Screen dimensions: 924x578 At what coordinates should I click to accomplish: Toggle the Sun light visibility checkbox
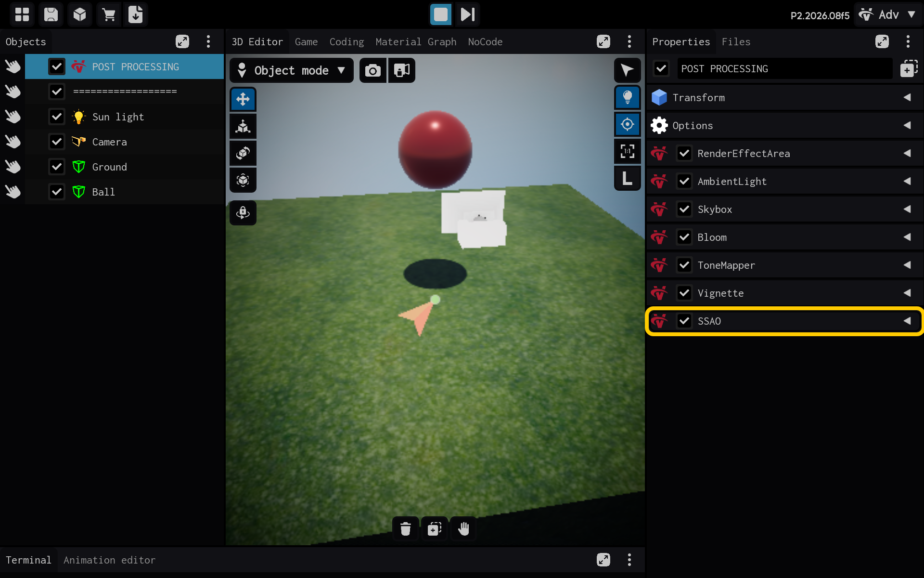tap(57, 117)
